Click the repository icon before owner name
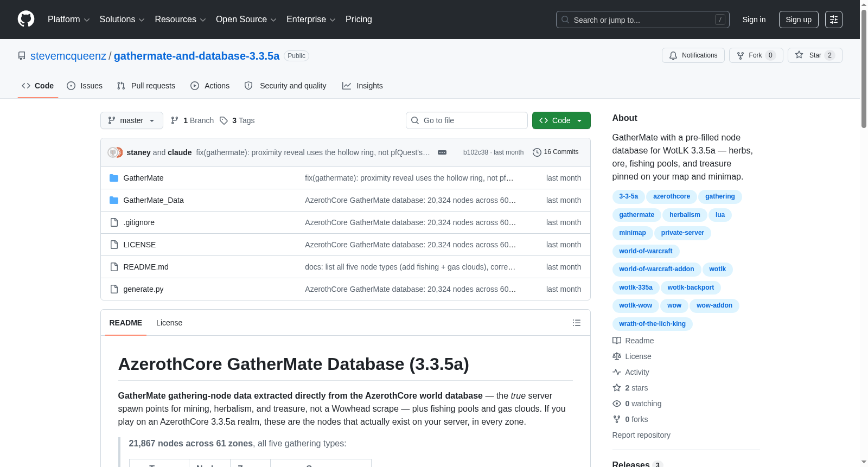This screenshot has width=868, height=467. (x=22, y=56)
